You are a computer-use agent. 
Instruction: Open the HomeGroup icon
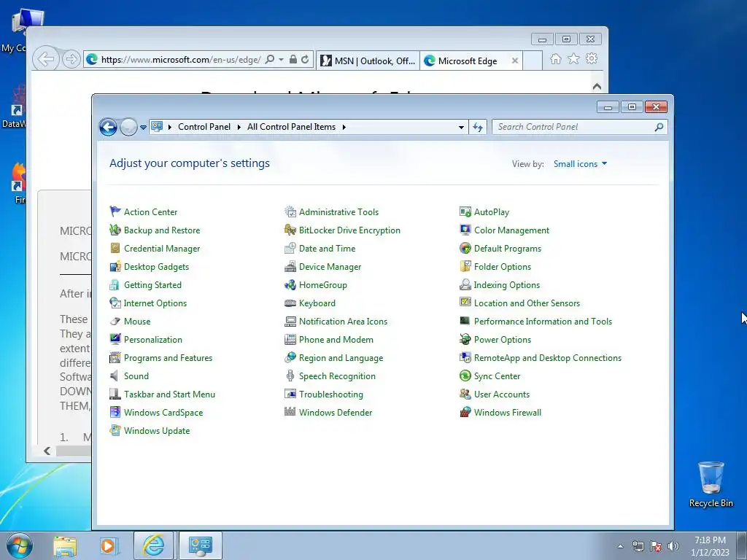[x=290, y=285]
